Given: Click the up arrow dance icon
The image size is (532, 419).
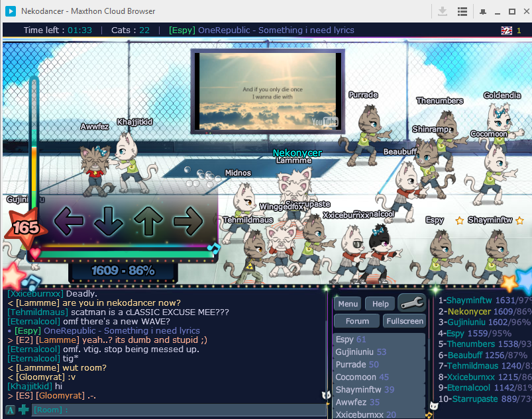Looking at the screenshot, I should coord(148,220).
